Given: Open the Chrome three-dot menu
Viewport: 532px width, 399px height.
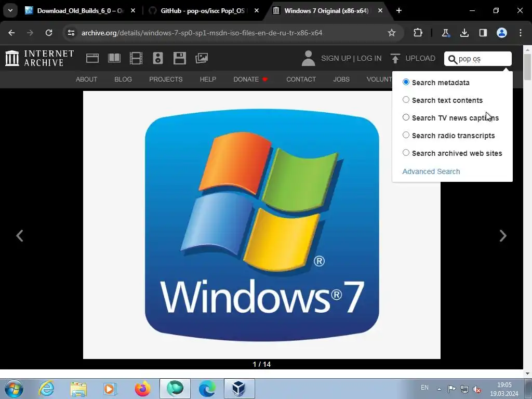Looking at the screenshot, I should tap(521, 33).
